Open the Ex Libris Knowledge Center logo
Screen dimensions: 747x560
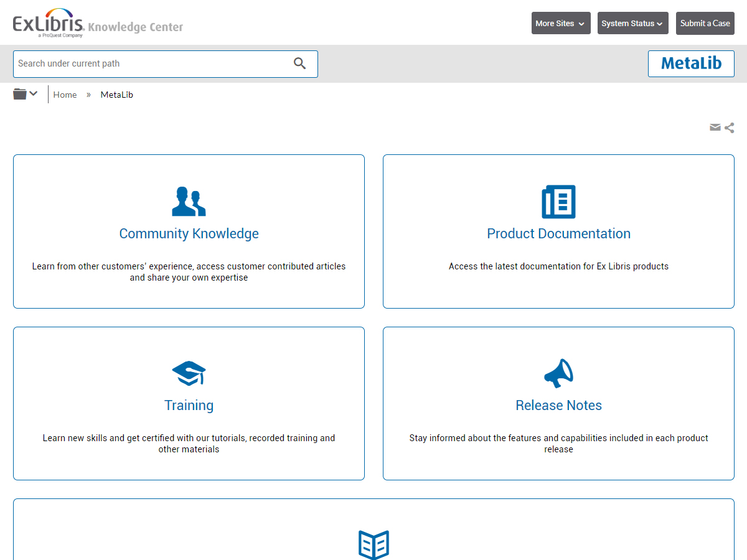point(98,24)
